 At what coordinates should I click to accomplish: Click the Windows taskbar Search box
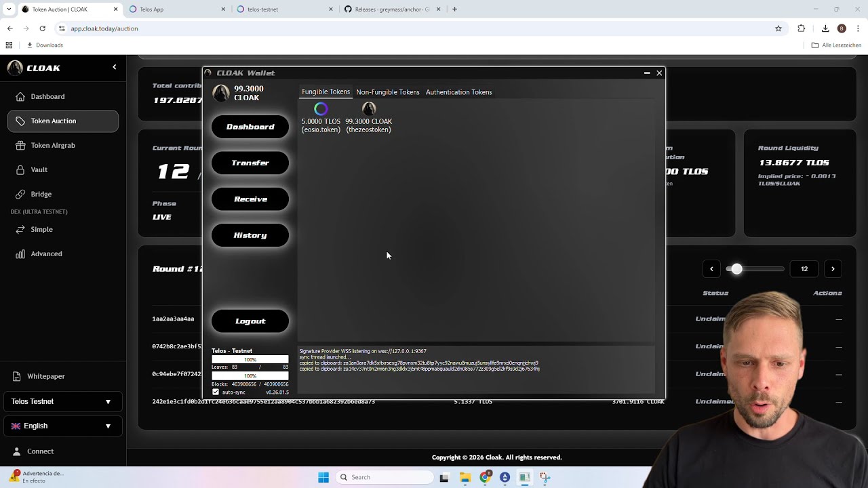pos(385,477)
